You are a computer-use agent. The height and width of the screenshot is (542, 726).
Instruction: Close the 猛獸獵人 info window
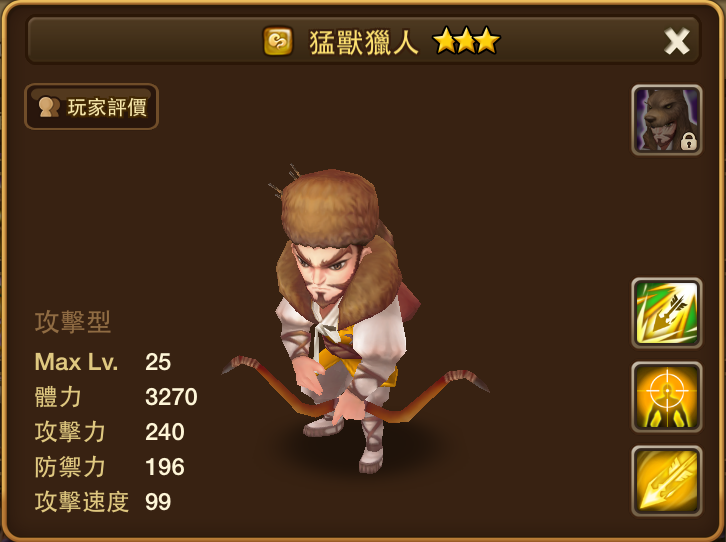click(676, 41)
